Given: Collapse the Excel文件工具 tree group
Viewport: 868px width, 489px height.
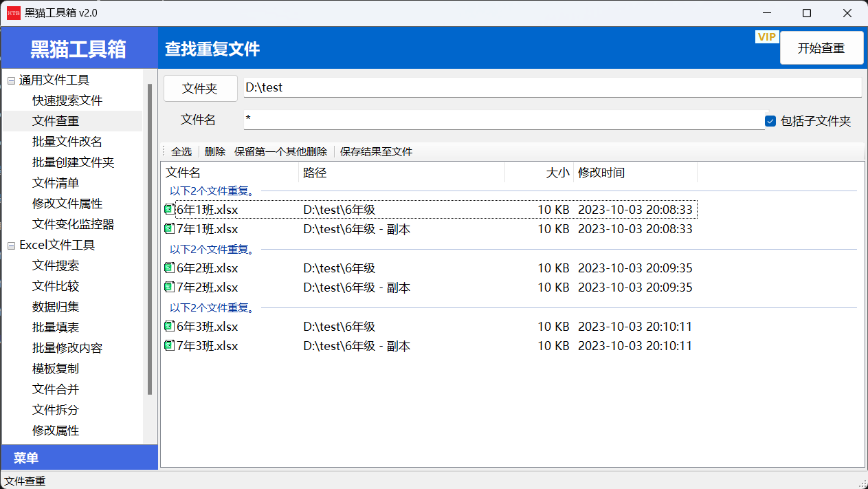Looking at the screenshot, I should pyautogui.click(x=11, y=246).
